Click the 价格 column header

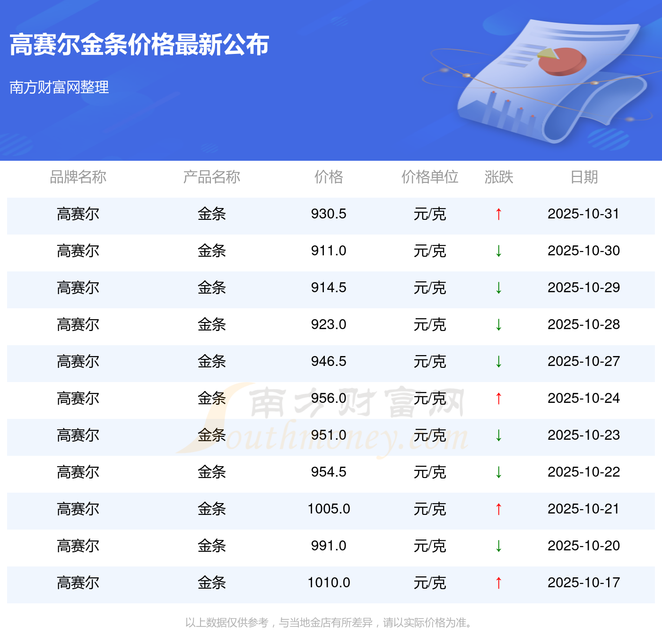329,177
